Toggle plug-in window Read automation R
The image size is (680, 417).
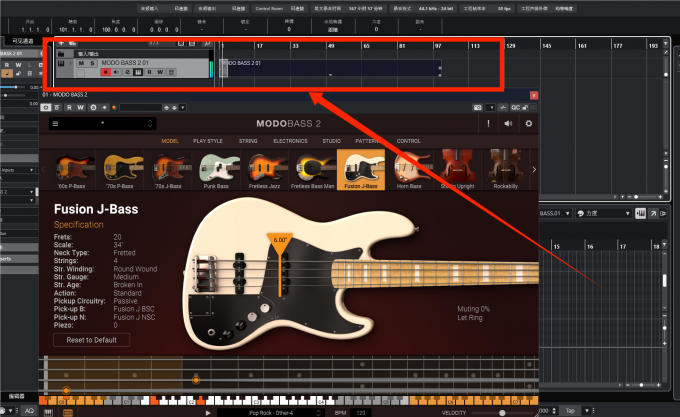click(x=69, y=108)
